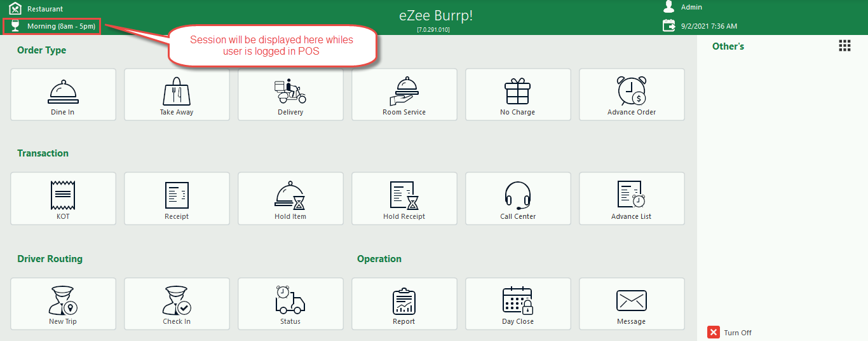Choose the No Charge gift tile
The width and height of the screenshot is (868, 341).
pyautogui.click(x=518, y=94)
